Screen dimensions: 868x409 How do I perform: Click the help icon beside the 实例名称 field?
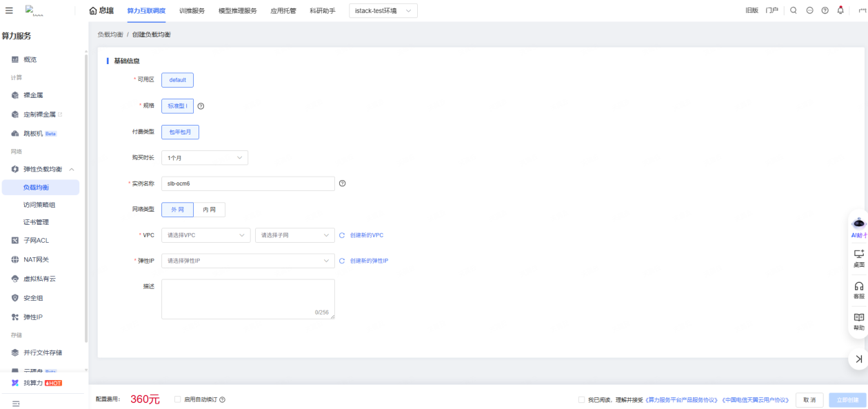pos(342,183)
